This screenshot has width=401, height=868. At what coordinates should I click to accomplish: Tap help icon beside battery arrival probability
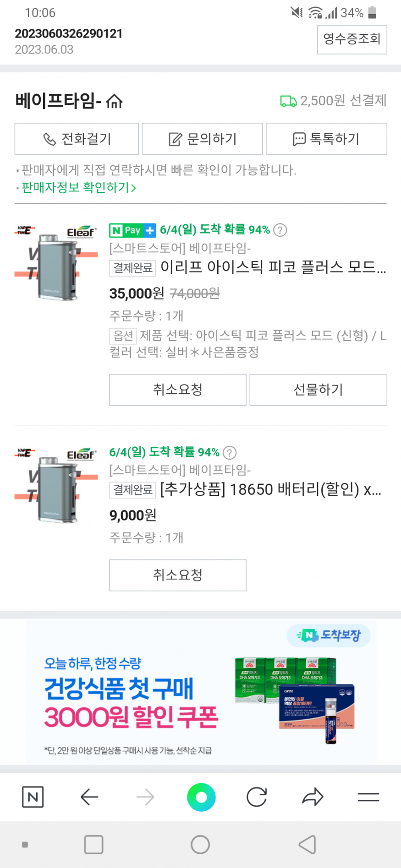tap(230, 453)
